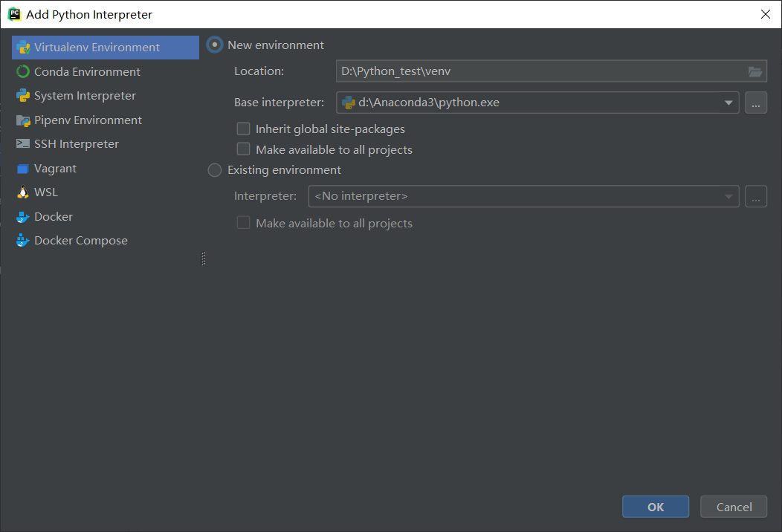Click the Location path input field
This screenshot has height=532, width=782.
[x=551, y=71]
